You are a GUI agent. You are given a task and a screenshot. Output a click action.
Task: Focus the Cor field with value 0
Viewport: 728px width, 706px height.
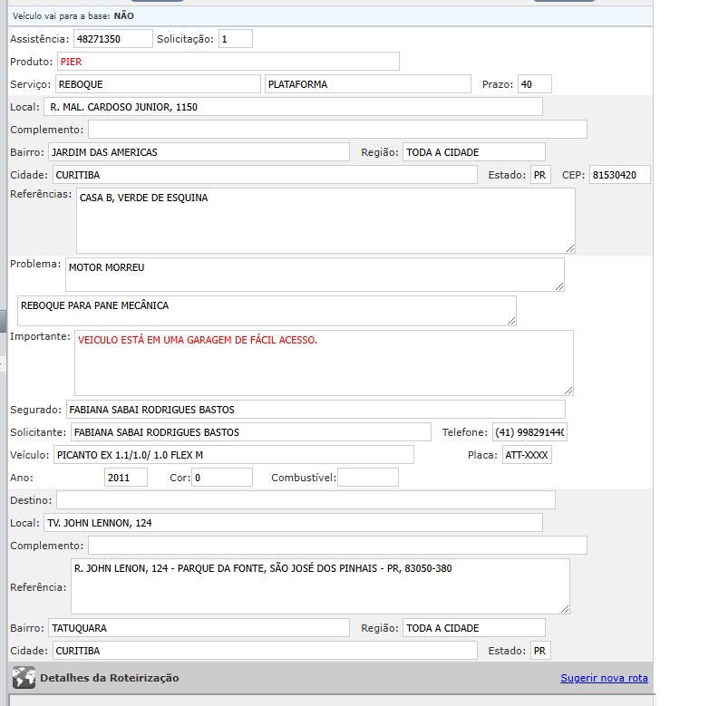222,478
